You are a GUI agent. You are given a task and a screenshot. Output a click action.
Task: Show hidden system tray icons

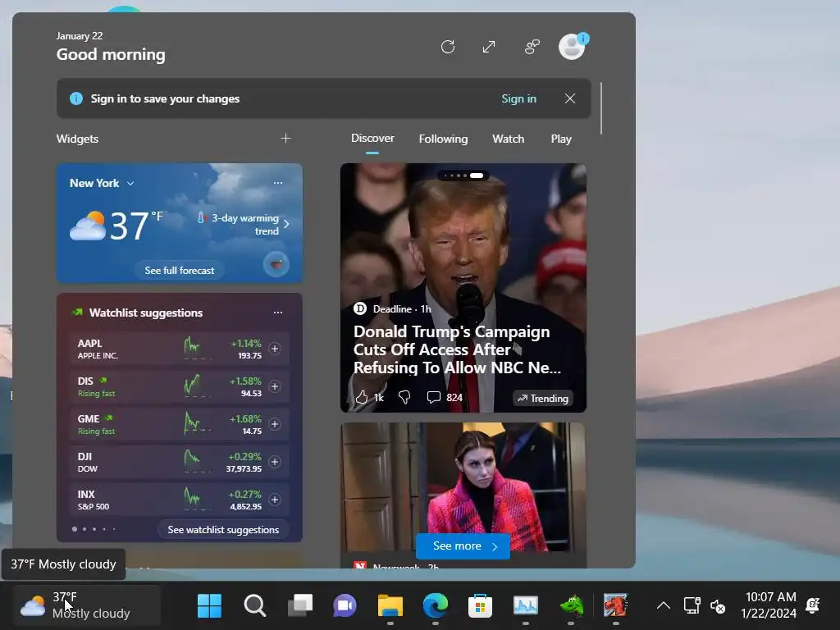pyautogui.click(x=663, y=606)
